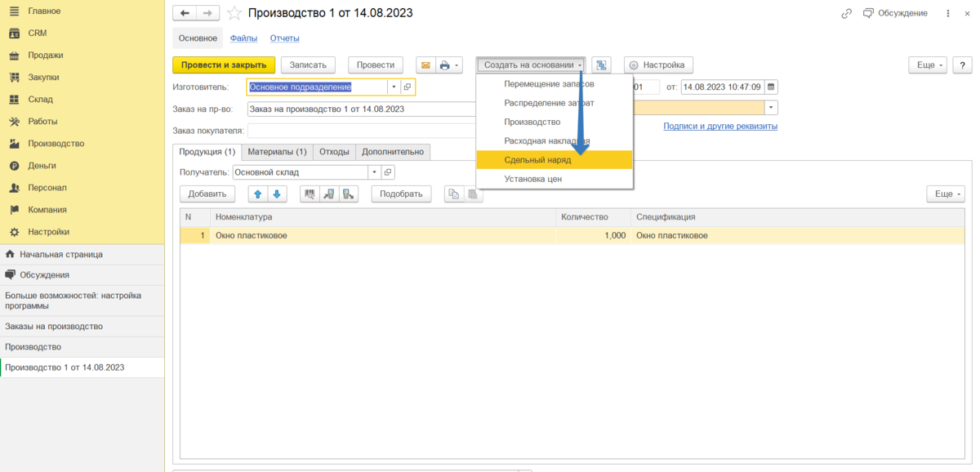Move row up with blue arrow

(258, 194)
